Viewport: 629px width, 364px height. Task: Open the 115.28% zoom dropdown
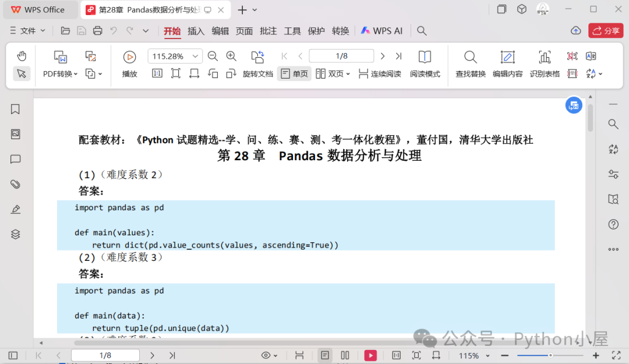point(195,56)
